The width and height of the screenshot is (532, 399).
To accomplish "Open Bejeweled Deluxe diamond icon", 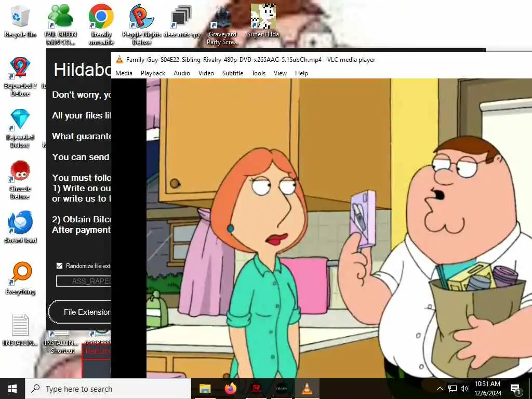I will coord(20,128).
